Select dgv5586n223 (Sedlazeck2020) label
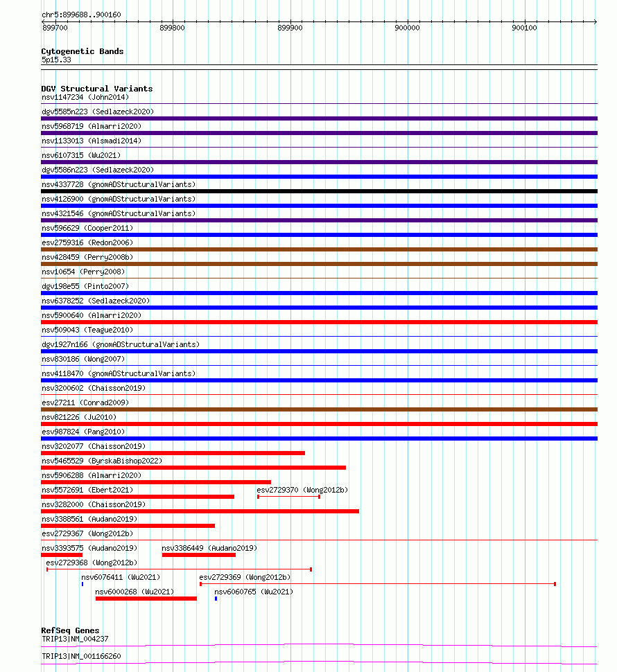 tap(98, 170)
